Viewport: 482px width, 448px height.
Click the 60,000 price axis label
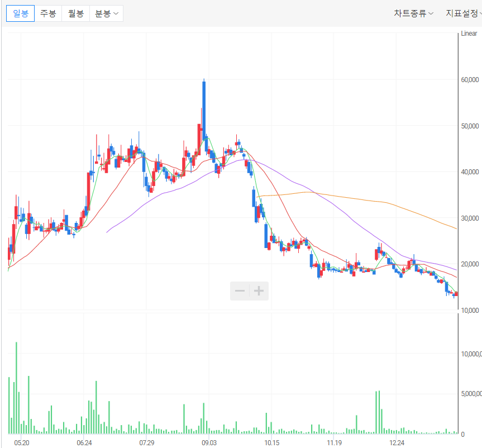pyautogui.click(x=470, y=80)
